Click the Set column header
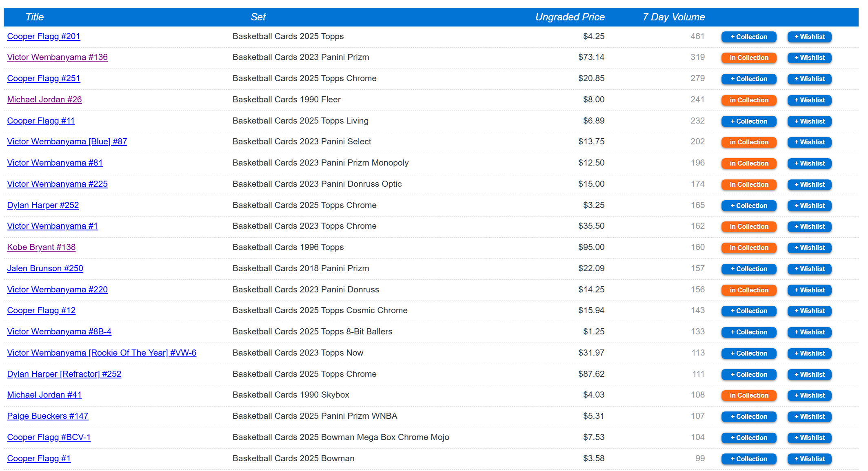Image resolution: width=868 pixels, height=471 pixels. [258, 17]
